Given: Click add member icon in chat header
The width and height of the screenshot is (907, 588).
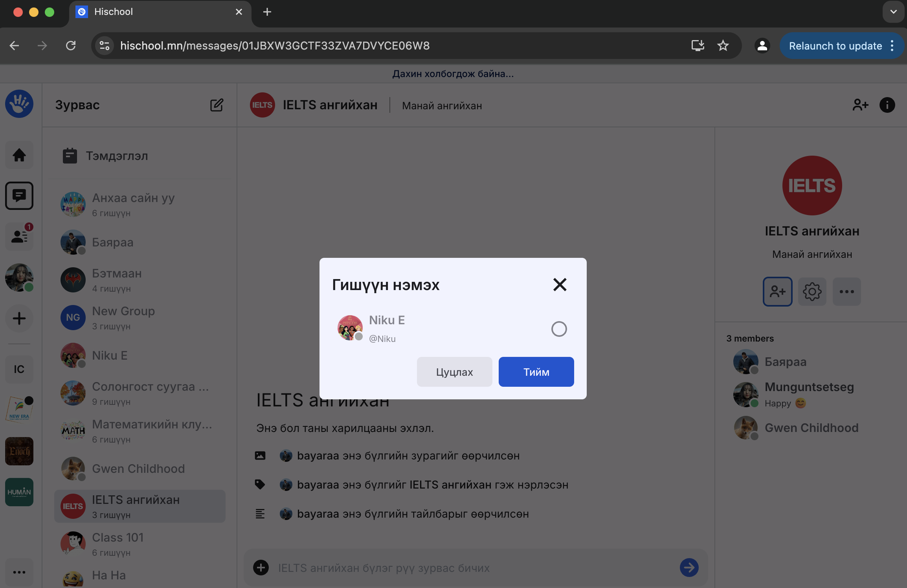Looking at the screenshot, I should tap(860, 105).
